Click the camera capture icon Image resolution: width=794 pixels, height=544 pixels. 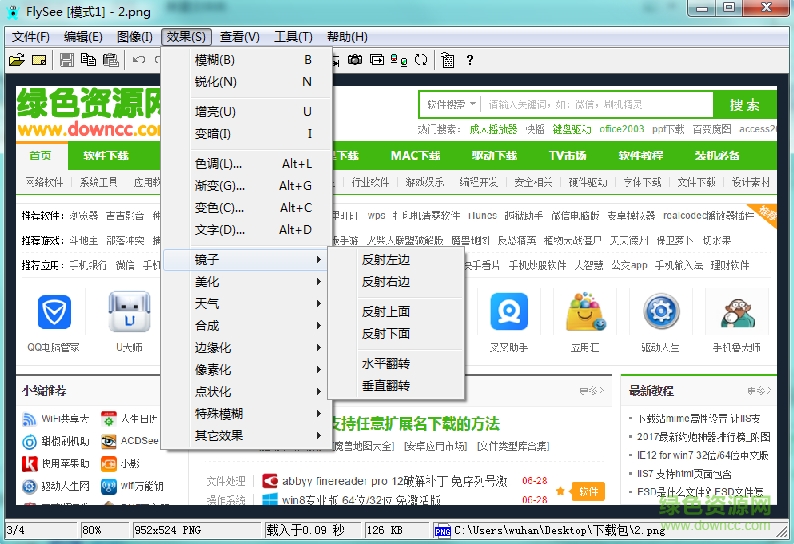pos(355,60)
